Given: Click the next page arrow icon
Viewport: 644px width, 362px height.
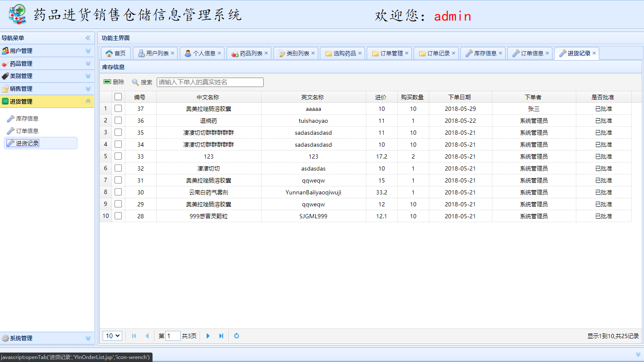Looking at the screenshot, I should coord(208,336).
